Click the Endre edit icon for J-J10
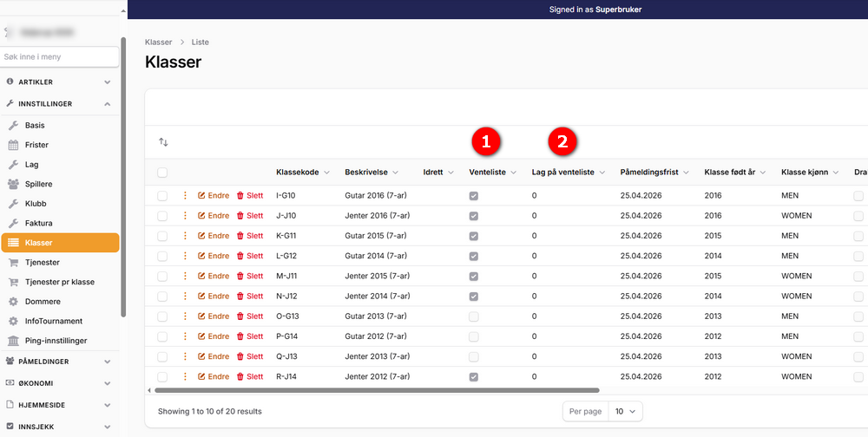This screenshot has height=437, width=868. click(x=201, y=216)
